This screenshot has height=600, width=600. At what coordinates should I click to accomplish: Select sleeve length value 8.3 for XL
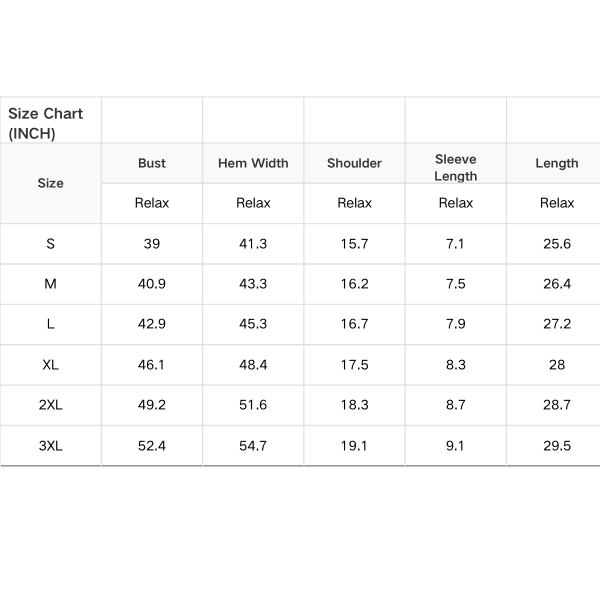[x=456, y=365]
